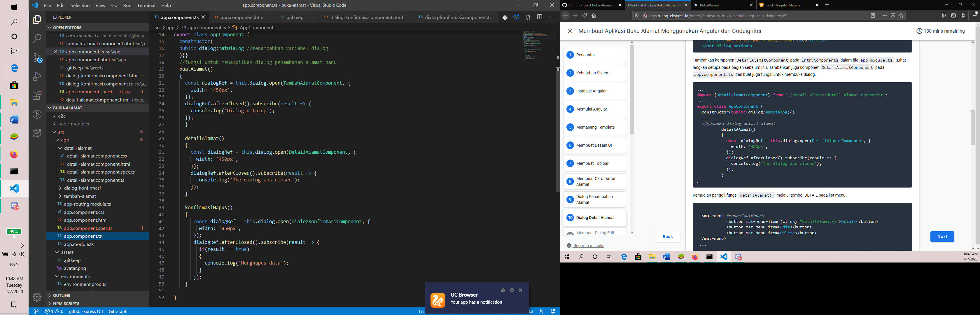Close app.component.ts in Open Editors

click(55, 52)
